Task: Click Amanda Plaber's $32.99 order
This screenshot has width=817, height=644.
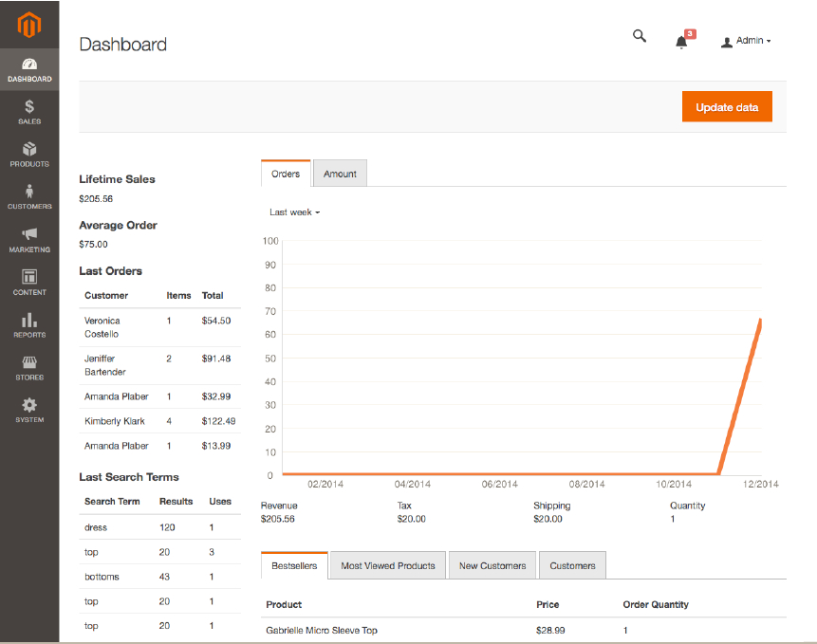Action: 160,396
